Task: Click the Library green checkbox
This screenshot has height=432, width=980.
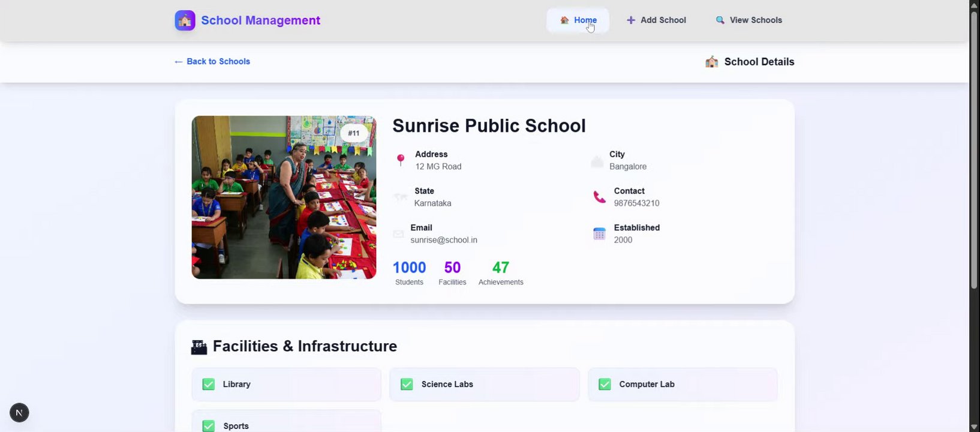Action: tap(209, 385)
